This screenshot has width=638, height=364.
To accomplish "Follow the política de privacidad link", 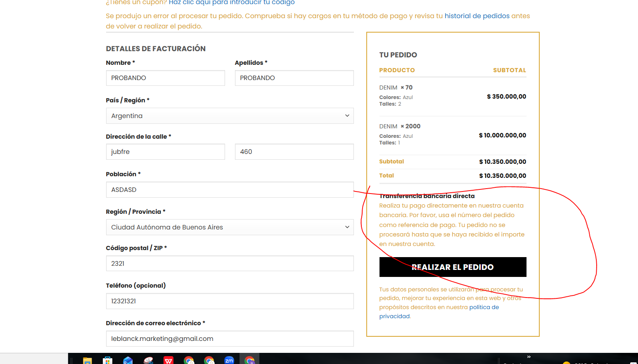I will [484, 307].
